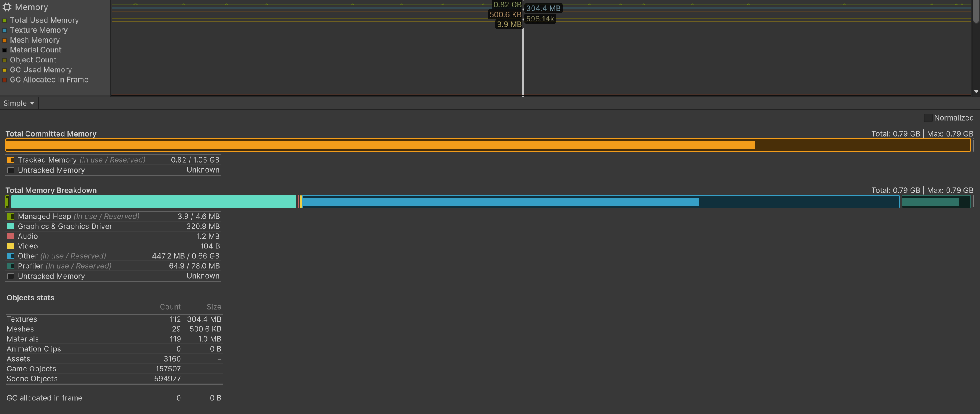Enable the Normalized checkbox
This screenshot has height=414, width=980.
click(x=928, y=118)
